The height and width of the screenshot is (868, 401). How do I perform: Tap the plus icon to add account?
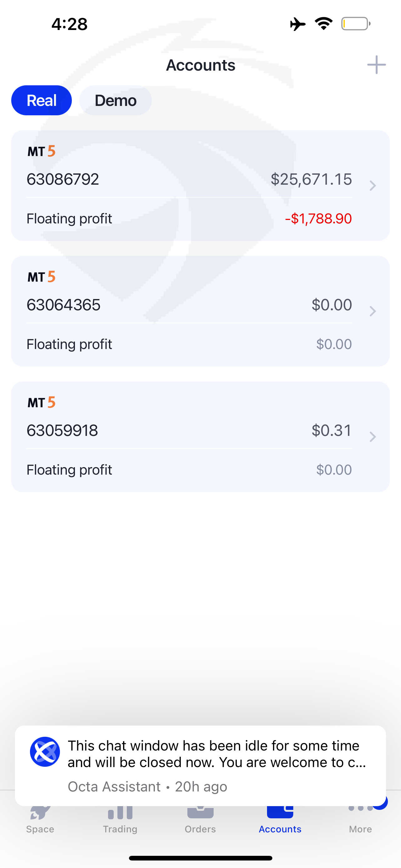(376, 65)
